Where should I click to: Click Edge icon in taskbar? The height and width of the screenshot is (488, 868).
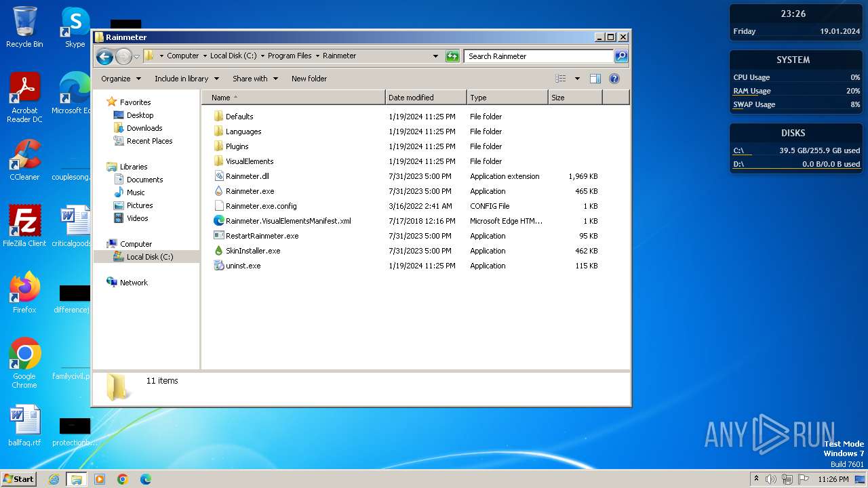145,479
